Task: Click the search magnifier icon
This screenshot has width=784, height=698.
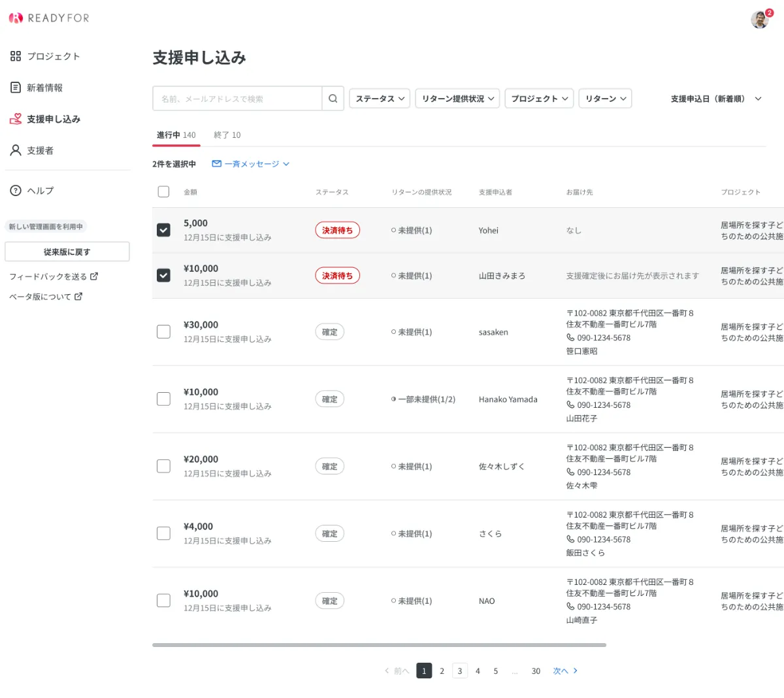Action: [x=333, y=98]
